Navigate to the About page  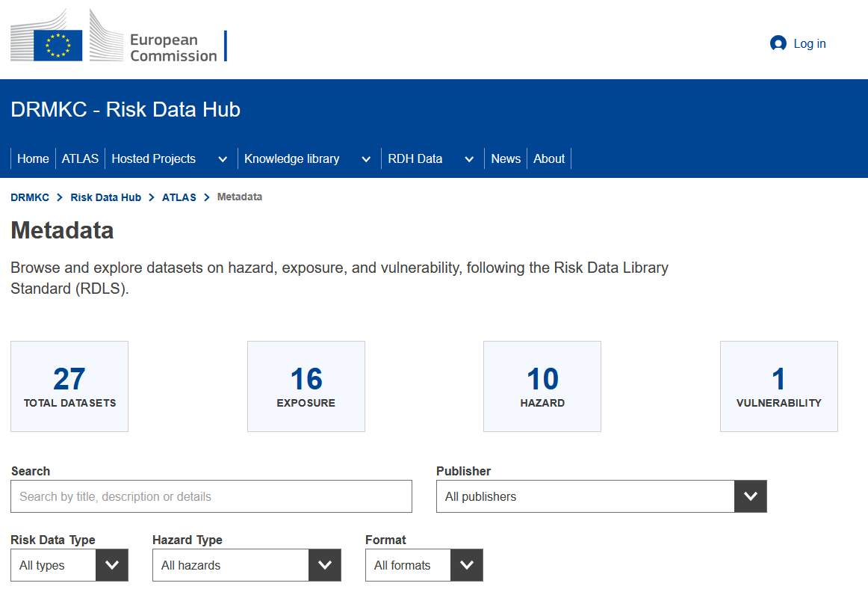(549, 158)
